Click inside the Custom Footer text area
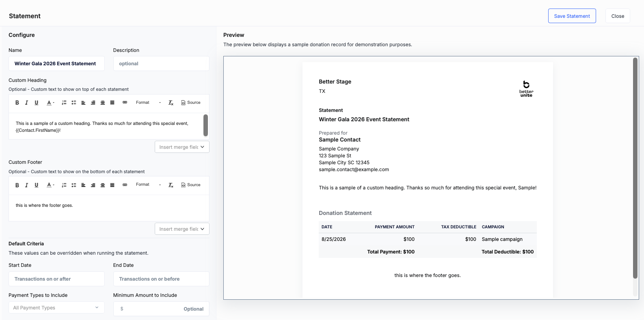 pyautogui.click(x=109, y=208)
